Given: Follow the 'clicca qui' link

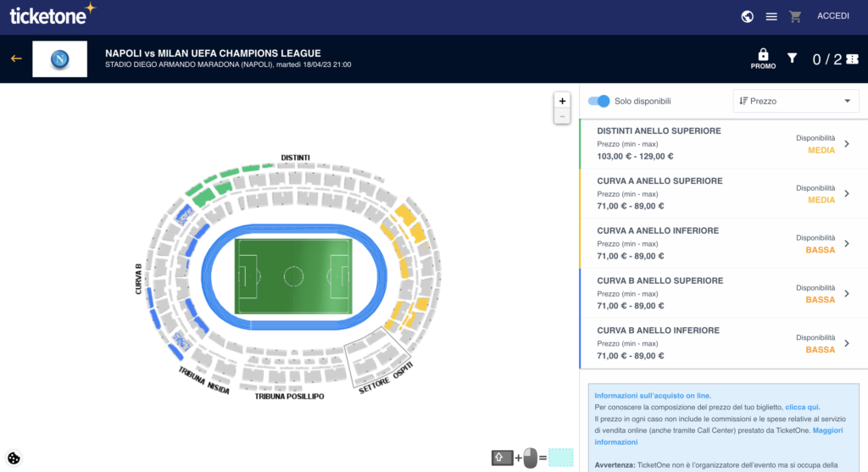Looking at the screenshot, I should [x=802, y=408].
